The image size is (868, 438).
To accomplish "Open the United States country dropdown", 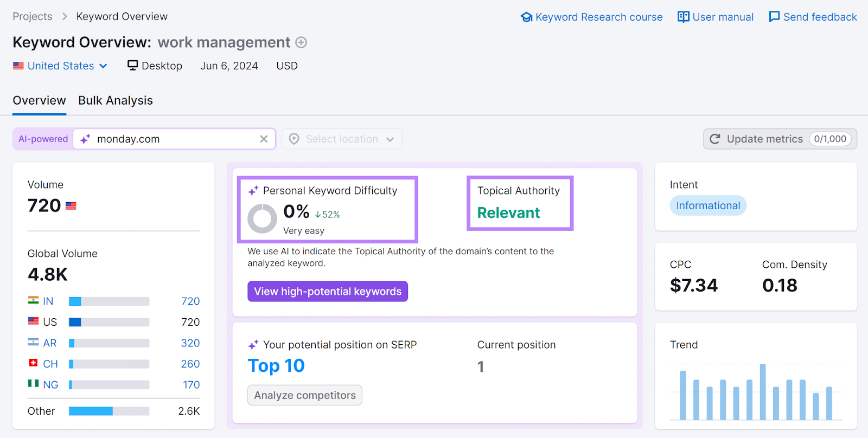I will (60, 66).
